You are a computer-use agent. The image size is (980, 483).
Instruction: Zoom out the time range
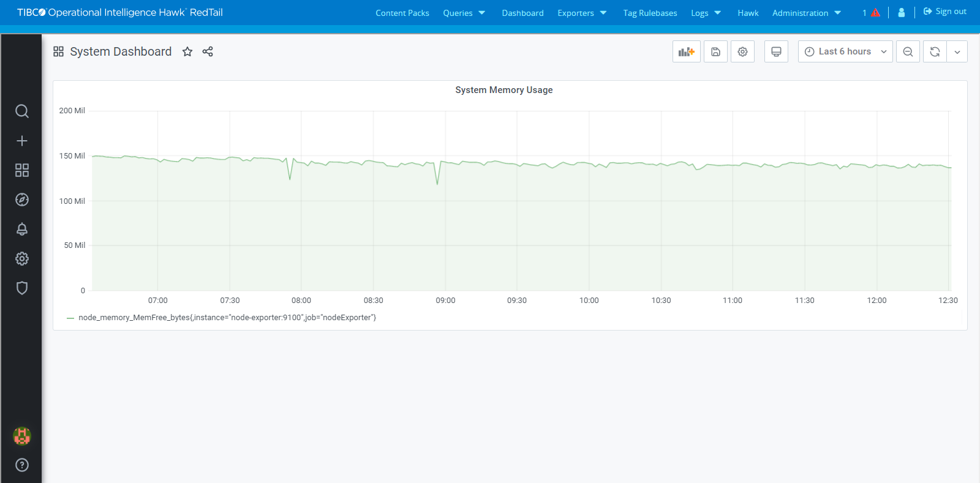point(908,52)
